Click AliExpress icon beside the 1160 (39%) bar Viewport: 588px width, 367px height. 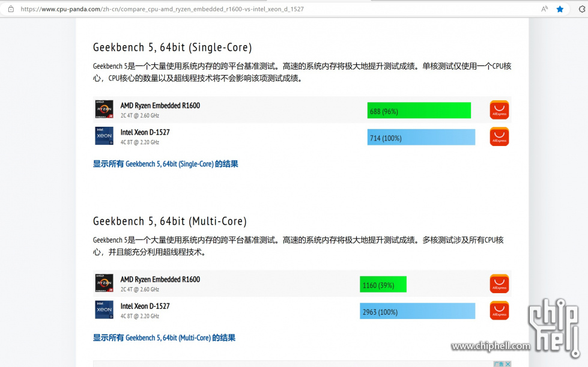499,284
